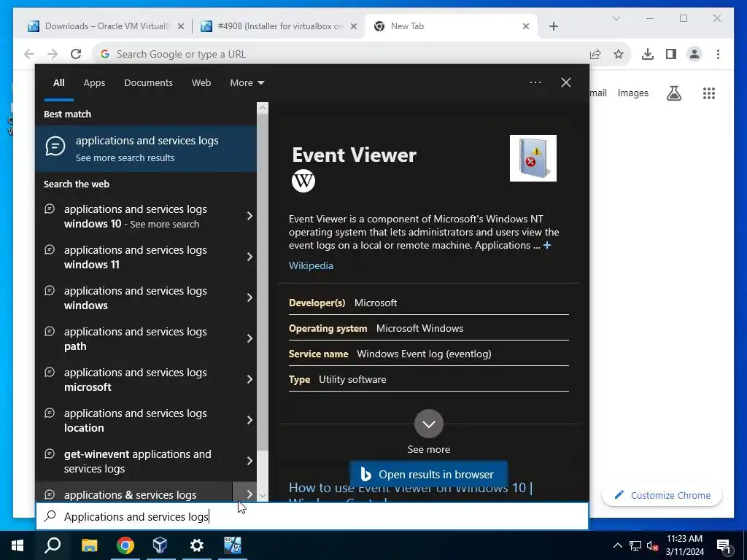Click the See more chevron button
Image resolution: width=747 pixels, height=560 pixels.
pyautogui.click(x=429, y=424)
